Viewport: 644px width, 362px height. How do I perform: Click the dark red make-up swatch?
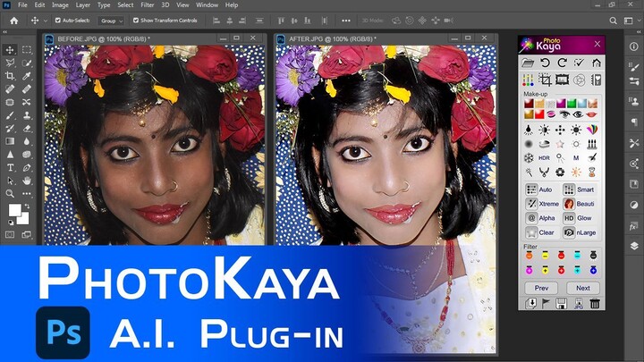click(x=529, y=104)
